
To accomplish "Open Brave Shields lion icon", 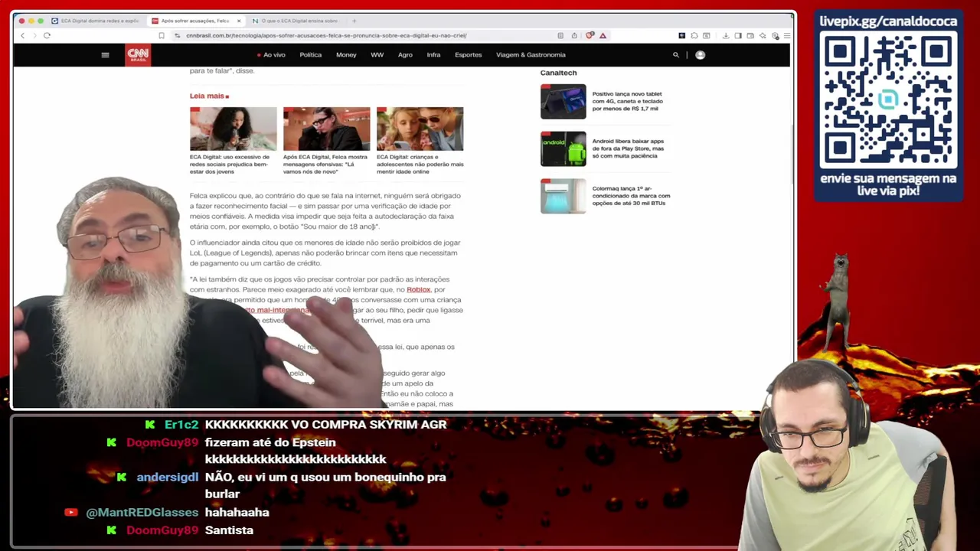I will coord(590,35).
